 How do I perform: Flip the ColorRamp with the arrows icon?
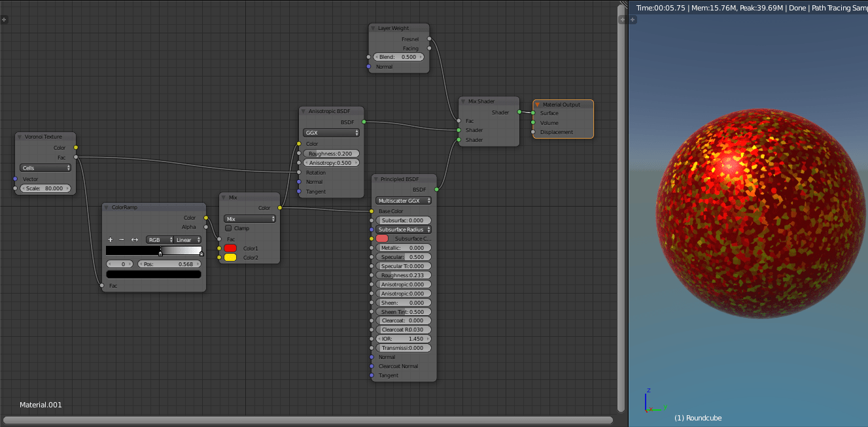coord(135,240)
